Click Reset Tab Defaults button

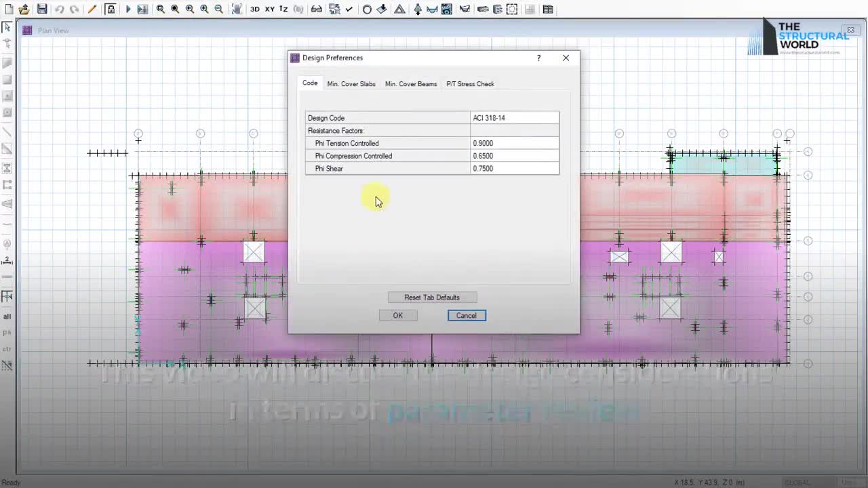point(432,298)
